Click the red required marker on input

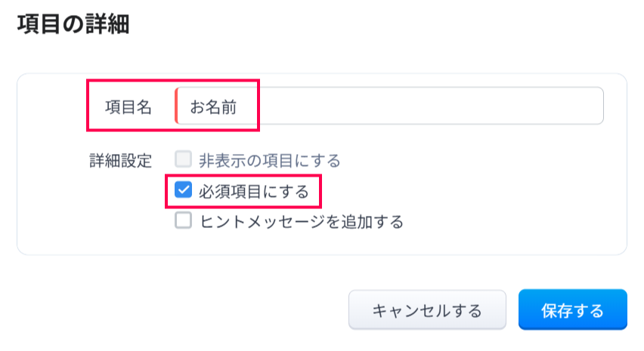176,106
